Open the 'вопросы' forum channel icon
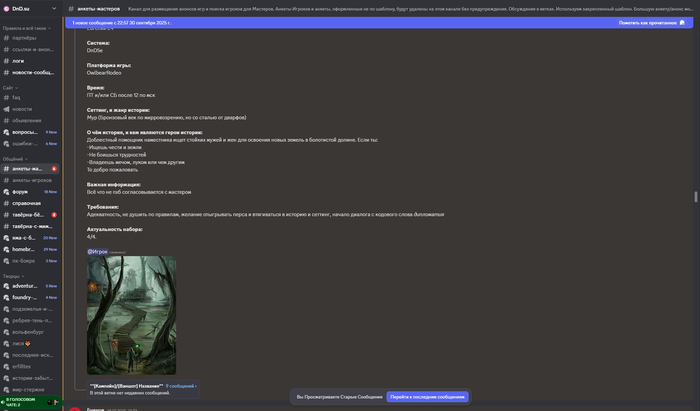The height and width of the screenshot is (411, 700). 6,132
